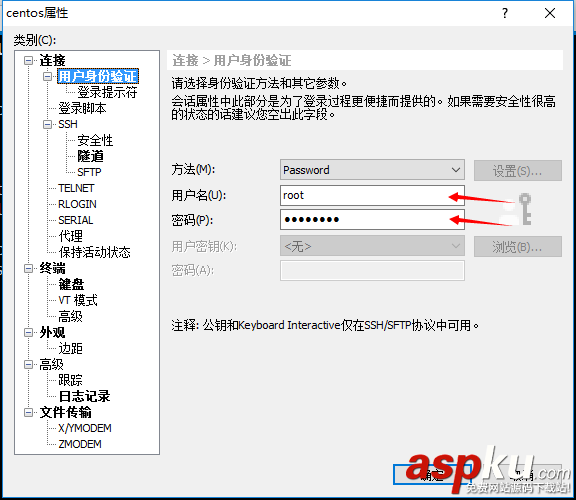Viewport: 576px width, 500px height.
Task: Select RLOGIN tree item
Action: pyautogui.click(x=78, y=204)
